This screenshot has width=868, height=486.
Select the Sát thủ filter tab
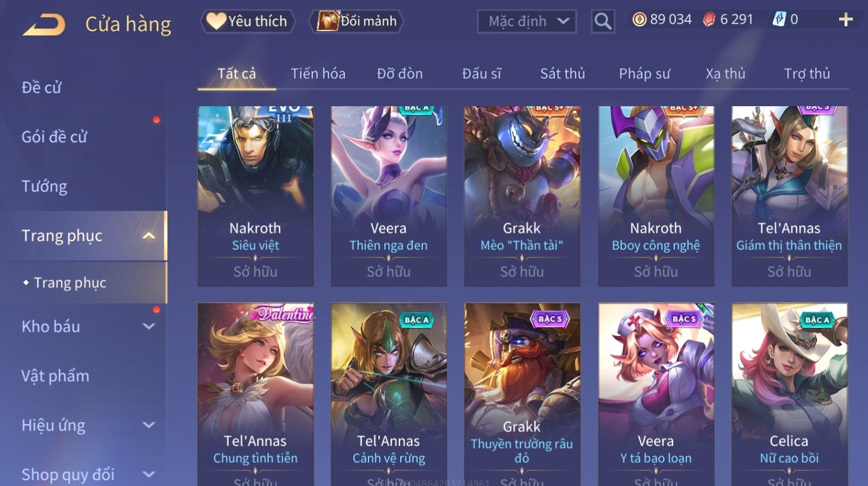562,74
